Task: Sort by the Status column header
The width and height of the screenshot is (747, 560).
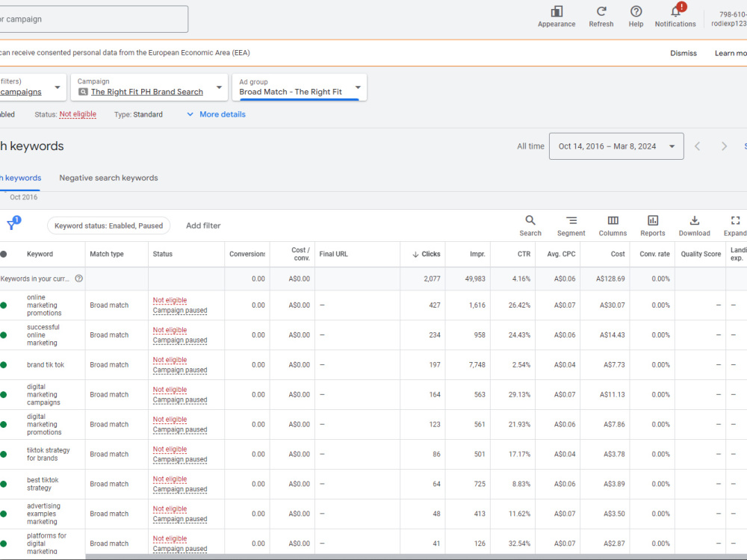Action: (x=162, y=255)
